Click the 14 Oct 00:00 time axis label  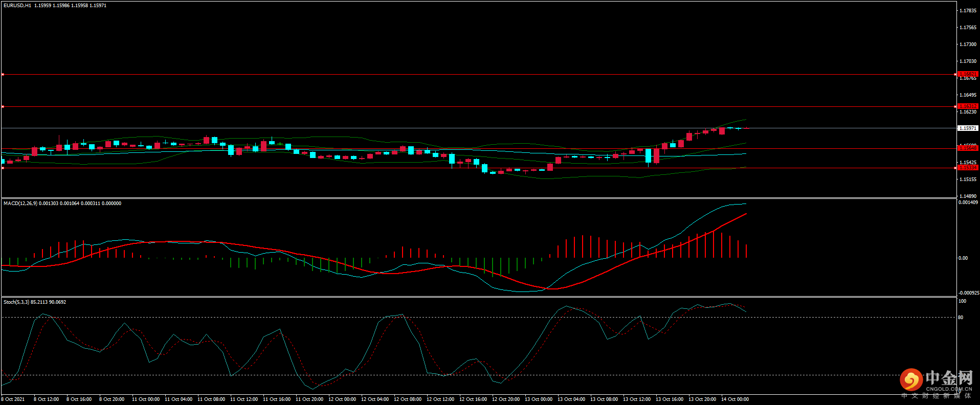(x=735, y=399)
